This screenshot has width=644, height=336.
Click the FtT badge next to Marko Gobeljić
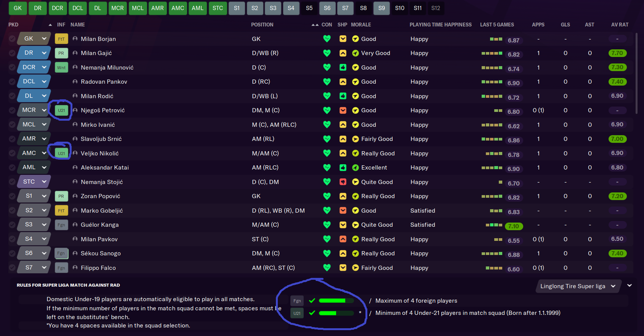(61, 211)
